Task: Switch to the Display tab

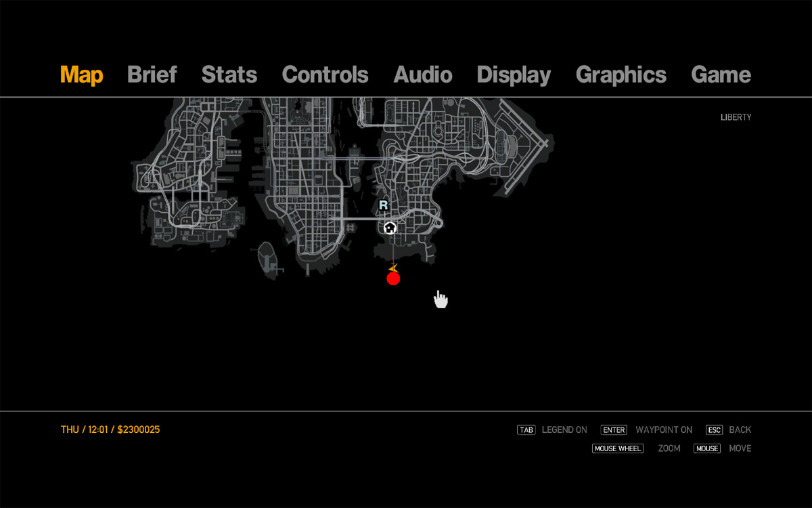Action: [x=514, y=75]
